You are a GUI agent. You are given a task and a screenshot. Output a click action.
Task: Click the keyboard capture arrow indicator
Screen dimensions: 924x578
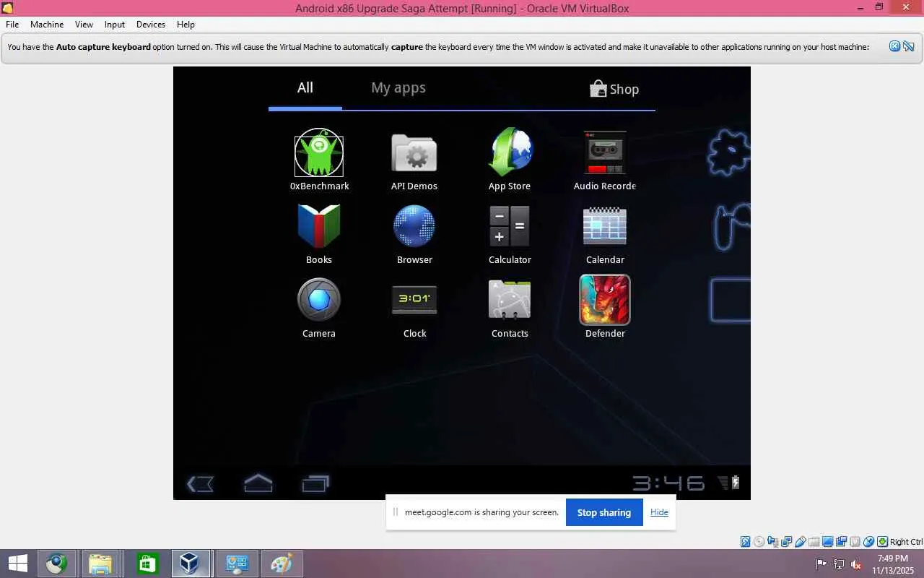[x=882, y=542]
